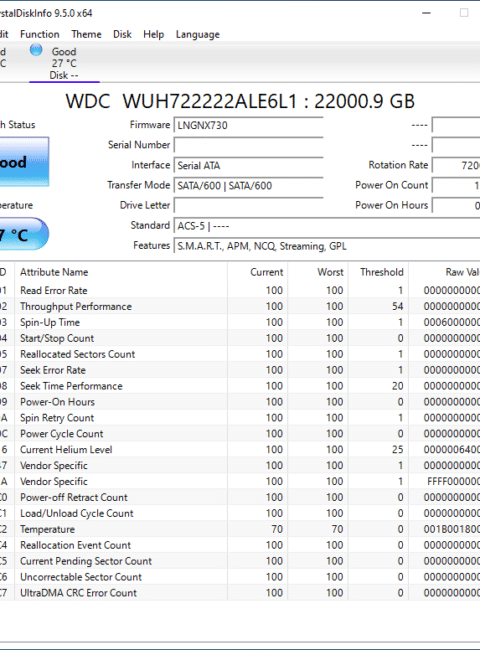Screen dimensions: 480x650
Task: Open the Disk menu
Action: 122,34
